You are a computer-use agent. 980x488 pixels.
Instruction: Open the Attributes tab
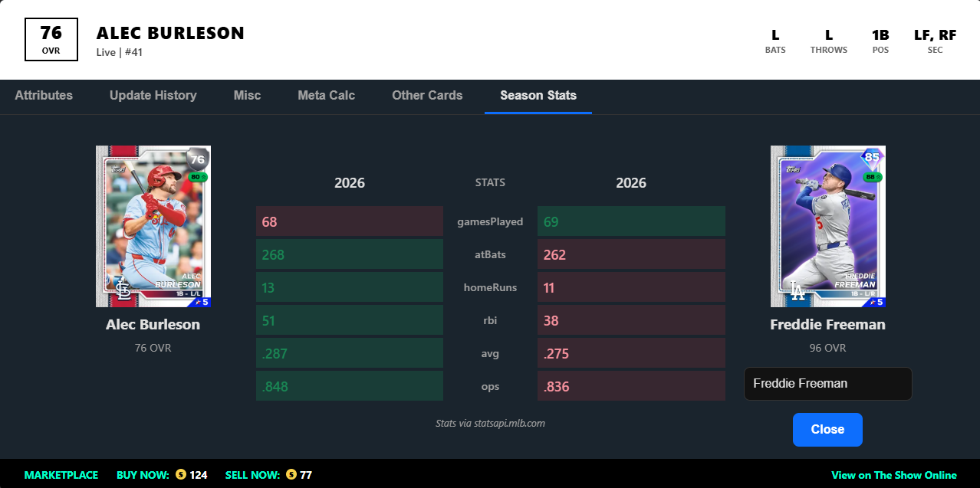(x=44, y=96)
